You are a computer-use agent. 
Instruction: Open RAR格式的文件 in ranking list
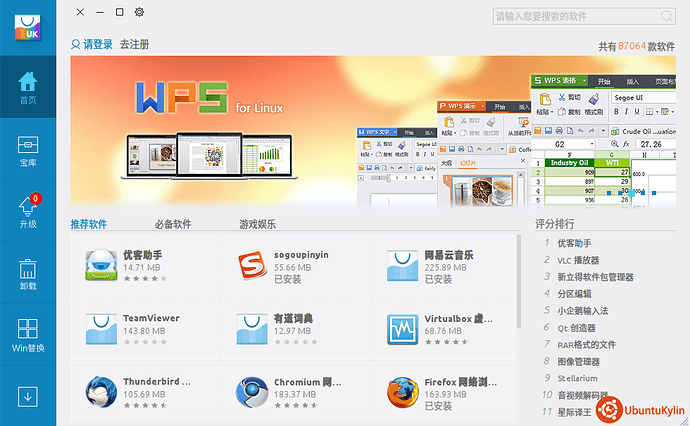pyautogui.click(x=586, y=345)
